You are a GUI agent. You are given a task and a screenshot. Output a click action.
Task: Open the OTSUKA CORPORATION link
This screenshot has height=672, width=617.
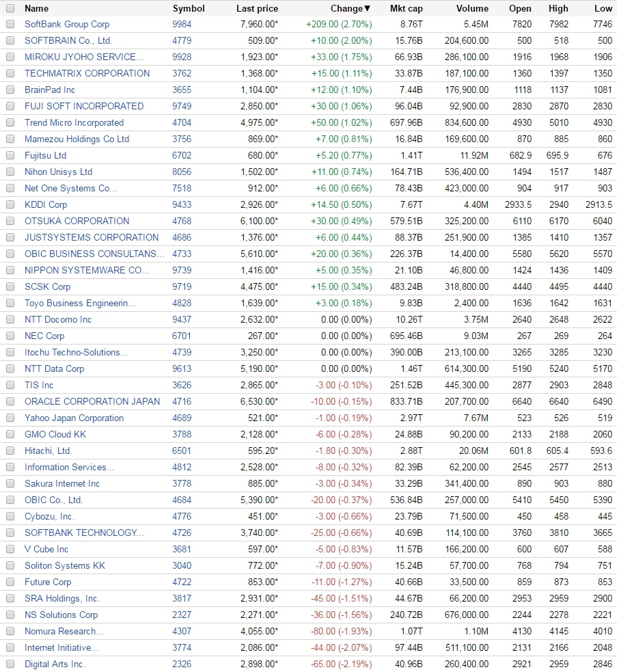[77, 221]
